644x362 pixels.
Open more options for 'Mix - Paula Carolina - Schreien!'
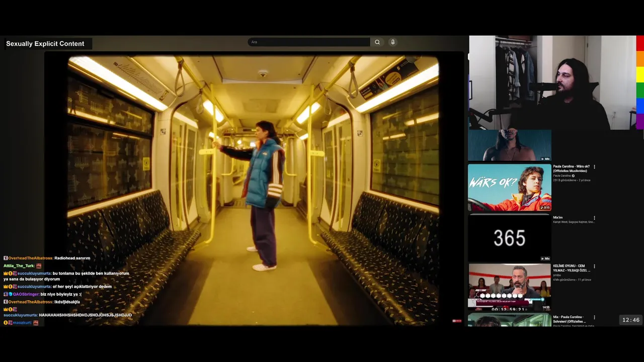[x=594, y=318]
